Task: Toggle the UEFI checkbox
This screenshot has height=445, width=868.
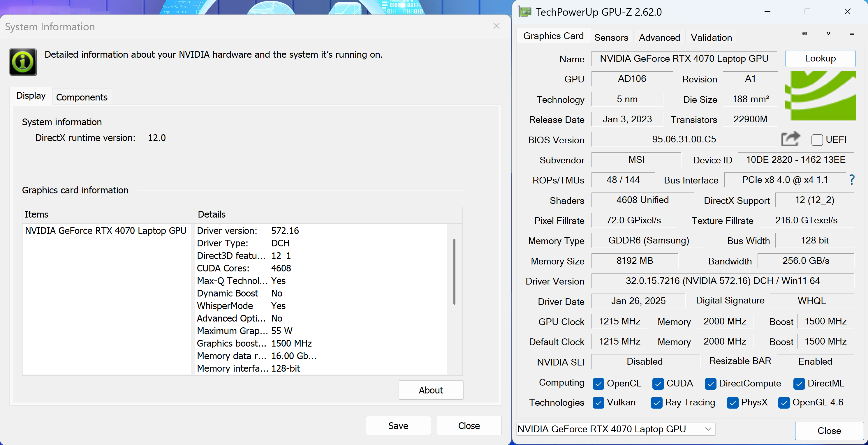Action: click(817, 140)
